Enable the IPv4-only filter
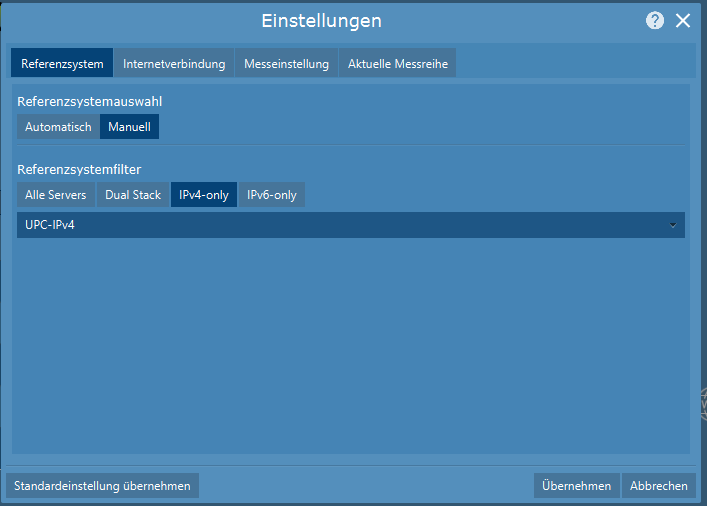This screenshot has height=506, width=707. pos(204,195)
